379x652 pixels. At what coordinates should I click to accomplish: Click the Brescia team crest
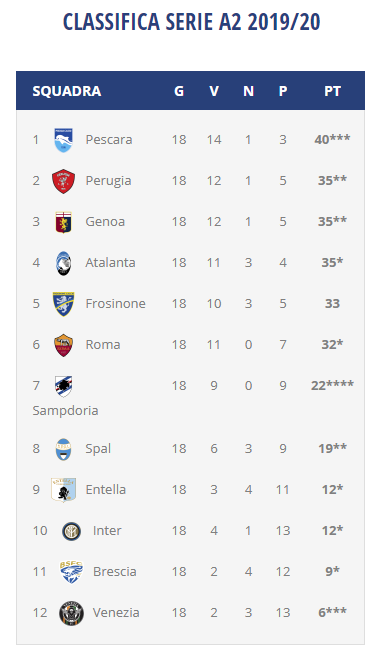coord(71,572)
